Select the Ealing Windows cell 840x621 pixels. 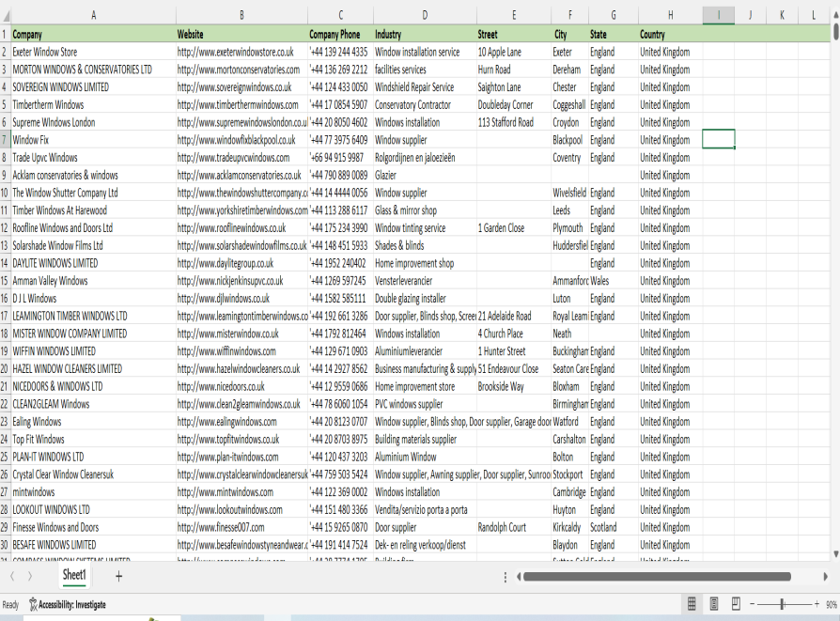point(93,422)
